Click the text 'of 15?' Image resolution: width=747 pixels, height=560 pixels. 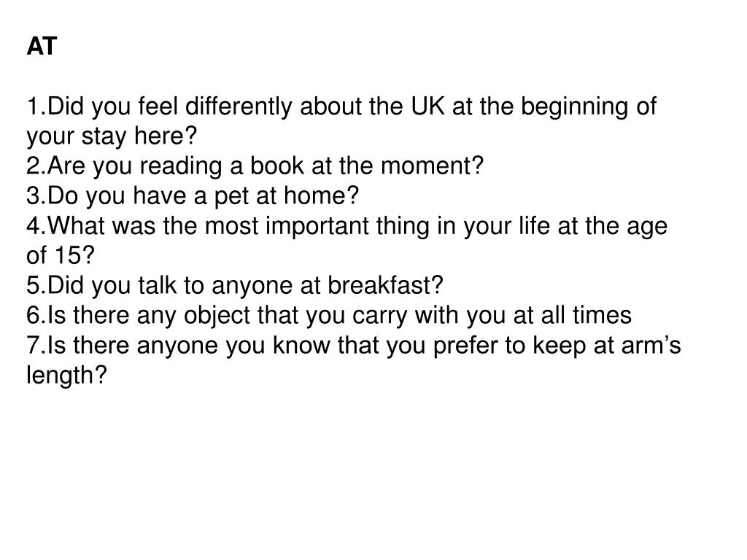[61, 256]
